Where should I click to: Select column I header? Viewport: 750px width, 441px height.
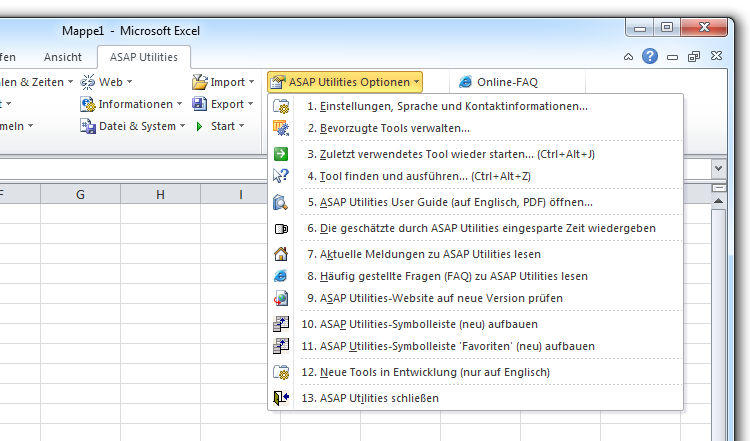pos(241,194)
